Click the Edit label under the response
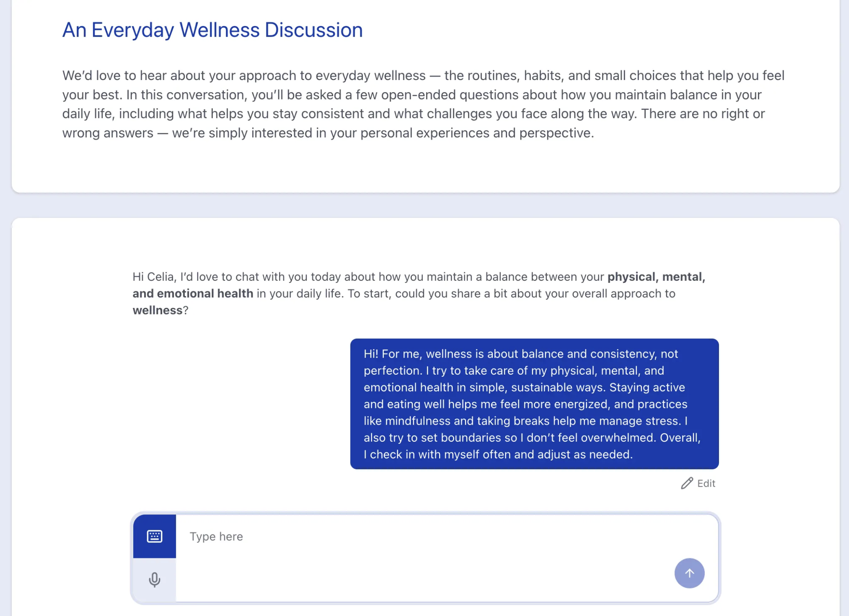The image size is (849, 616). click(706, 483)
